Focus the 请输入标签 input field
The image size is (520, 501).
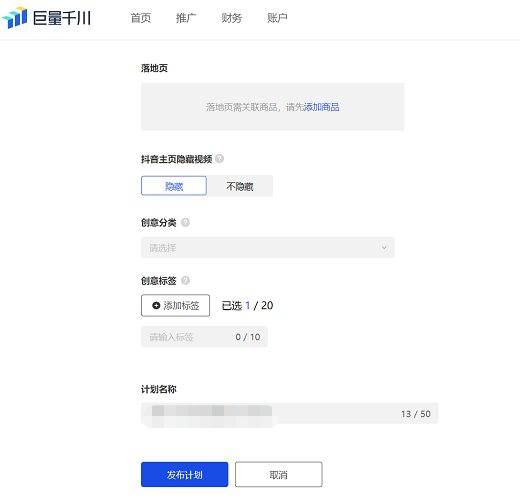[x=204, y=337]
